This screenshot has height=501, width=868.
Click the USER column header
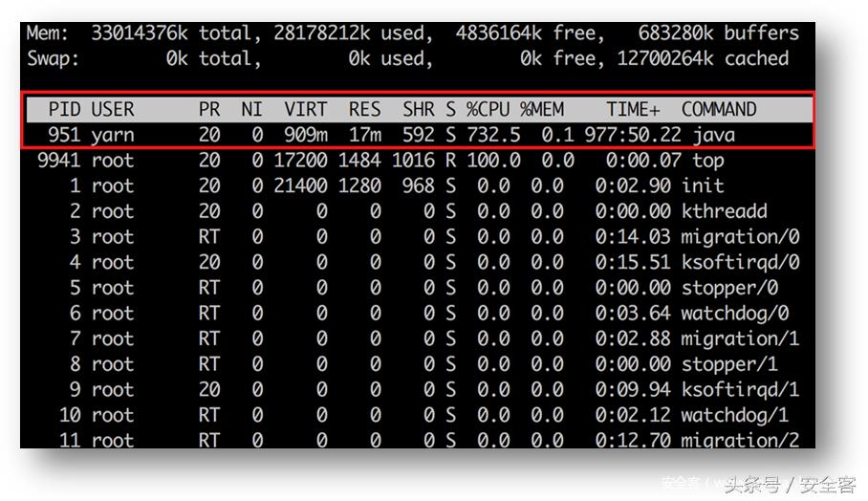113,109
